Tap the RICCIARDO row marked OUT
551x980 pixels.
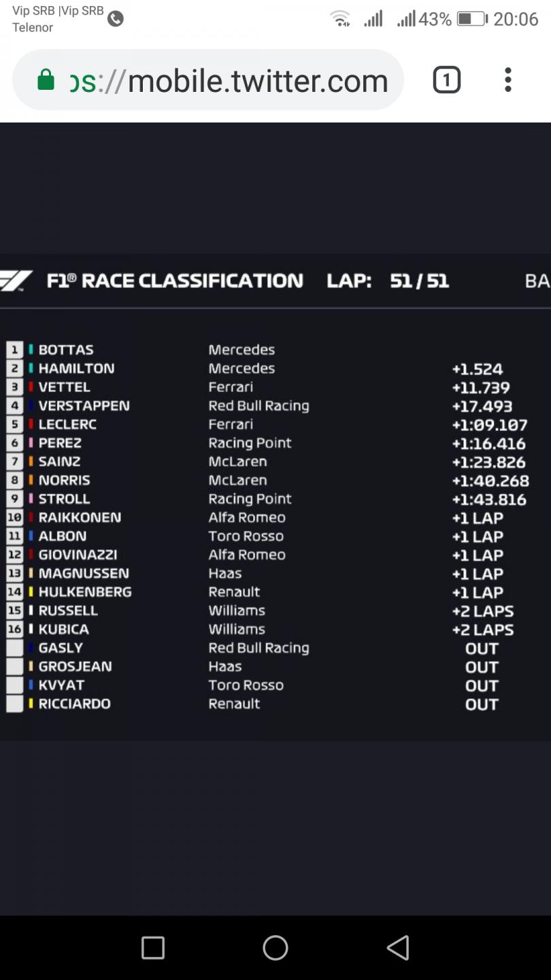click(x=275, y=704)
